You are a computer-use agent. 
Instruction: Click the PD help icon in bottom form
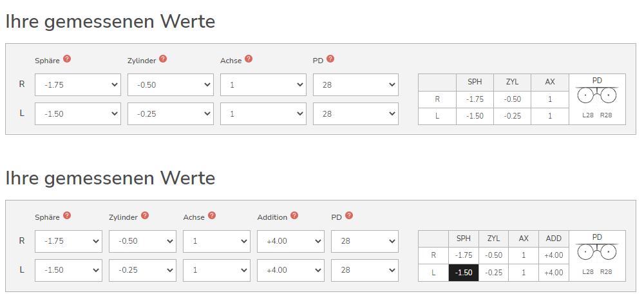click(x=348, y=215)
